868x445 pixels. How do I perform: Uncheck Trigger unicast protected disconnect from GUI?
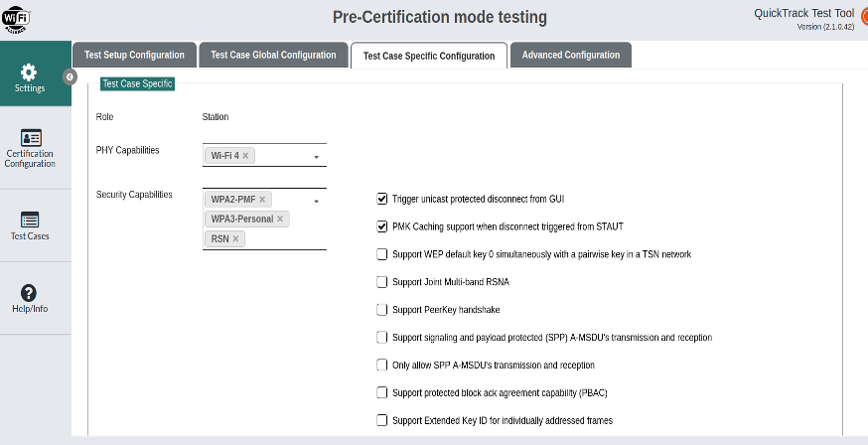click(382, 199)
